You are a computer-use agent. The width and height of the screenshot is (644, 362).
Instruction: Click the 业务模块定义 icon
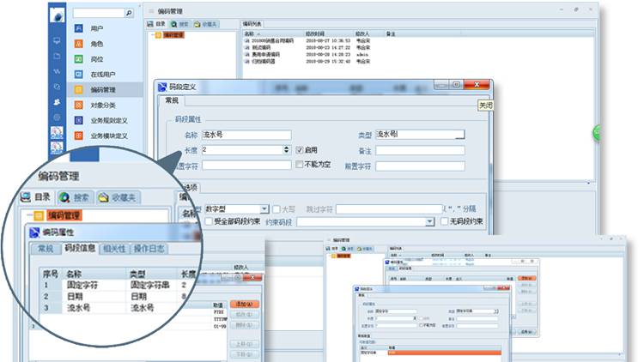click(79, 136)
